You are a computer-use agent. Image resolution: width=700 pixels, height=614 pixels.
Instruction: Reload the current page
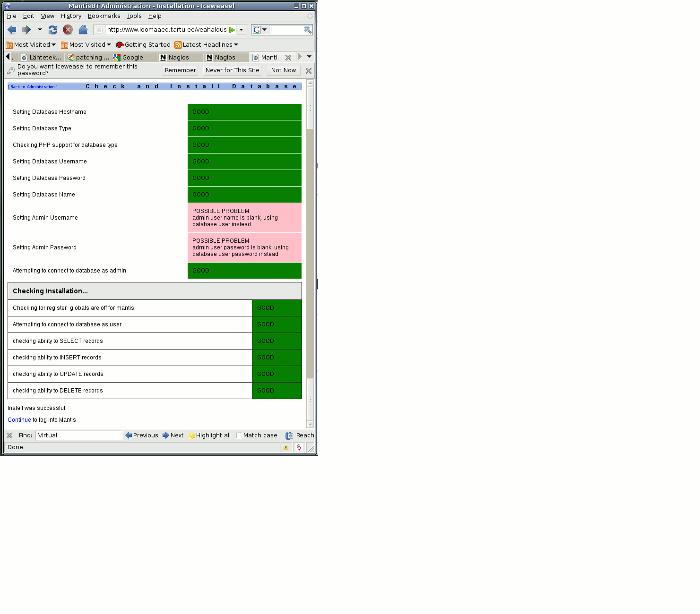tap(53, 30)
